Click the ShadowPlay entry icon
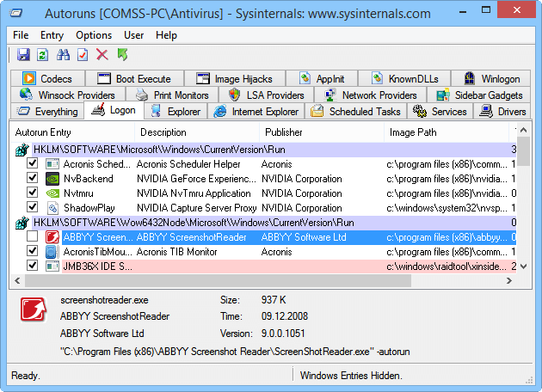The image size is (542, 392). point(52,208)
